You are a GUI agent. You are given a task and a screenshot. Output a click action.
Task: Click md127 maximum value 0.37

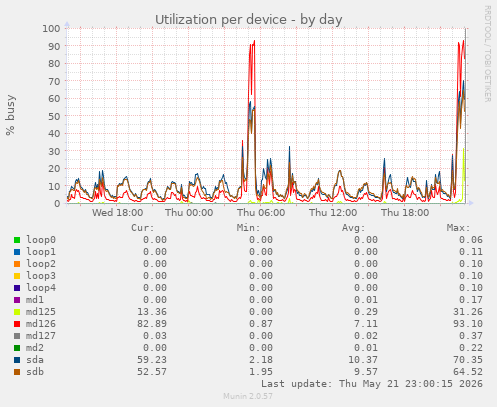pos(471,336)
